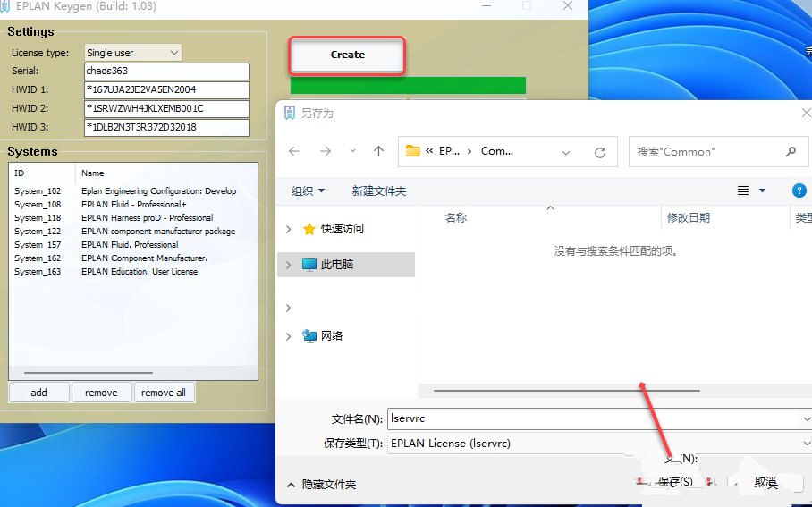
Task: Click the view mode list icon
Action: [743, 190]
